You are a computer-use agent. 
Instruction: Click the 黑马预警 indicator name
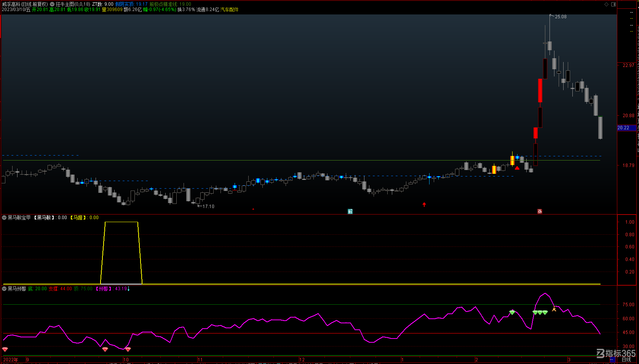coord(17,289)
